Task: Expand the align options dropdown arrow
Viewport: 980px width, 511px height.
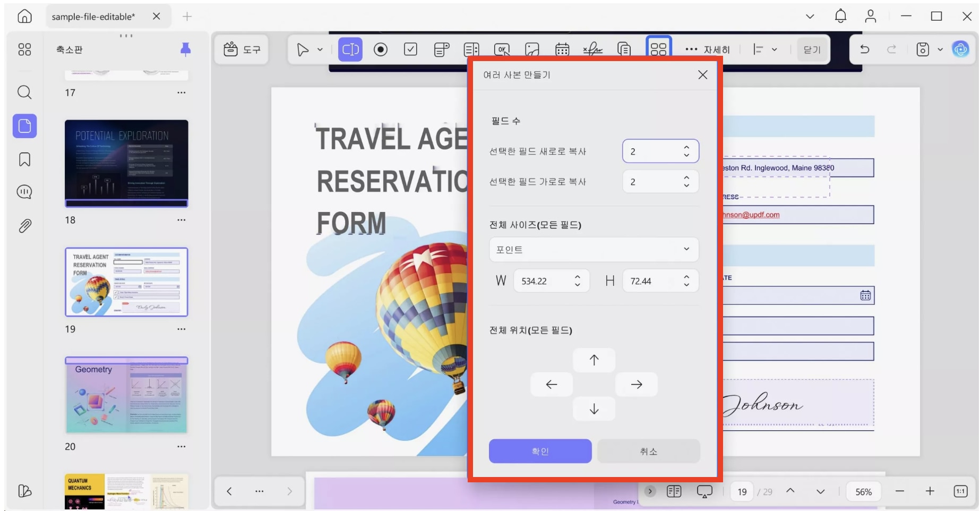Action: (x=774, y=49)
